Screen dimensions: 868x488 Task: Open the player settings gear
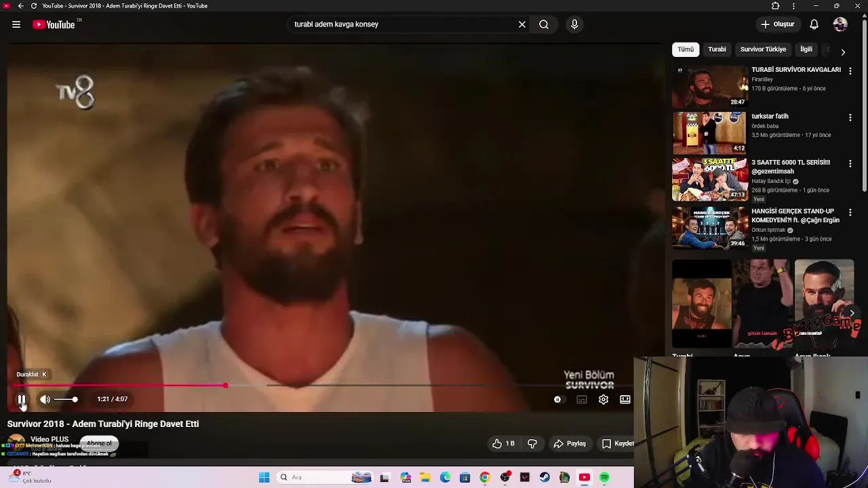click(603, 399)
